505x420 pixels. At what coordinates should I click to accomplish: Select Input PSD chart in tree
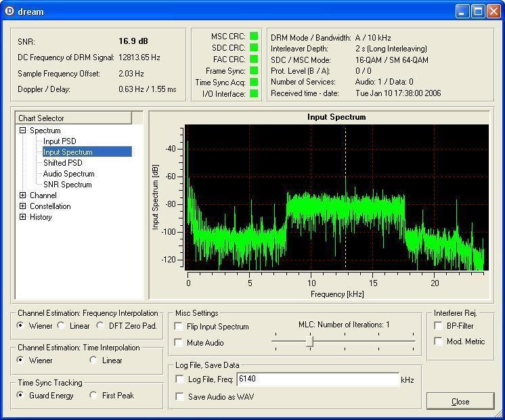60,141
